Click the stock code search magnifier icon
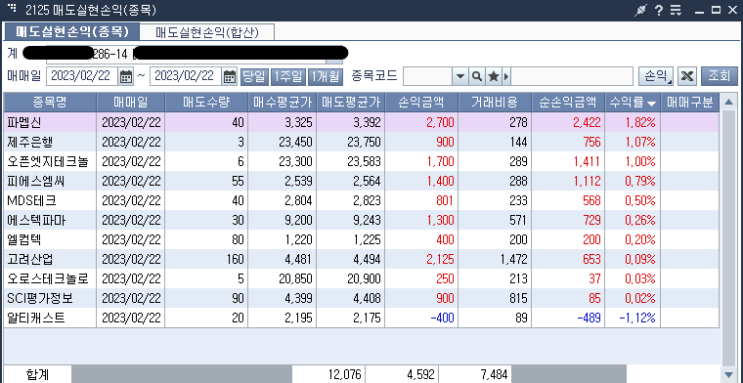 coord(477,76)
